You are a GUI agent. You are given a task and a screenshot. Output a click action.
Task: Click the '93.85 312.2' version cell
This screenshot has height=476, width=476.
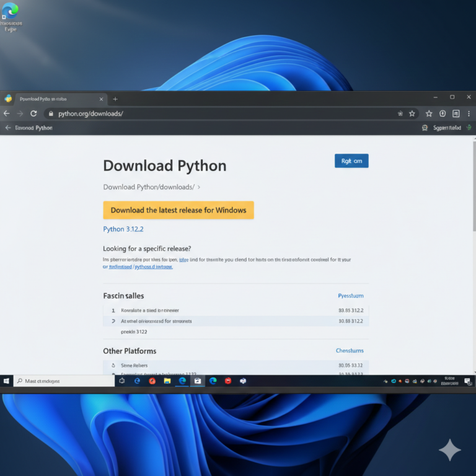pyautogui.click(x=351, y=311)
